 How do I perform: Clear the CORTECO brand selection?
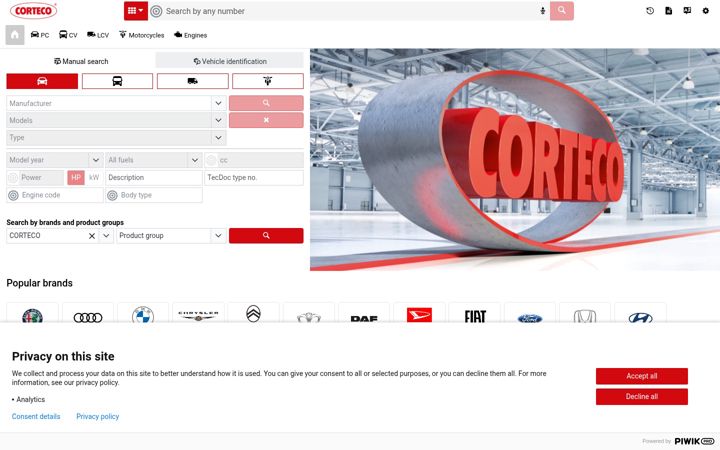point(92,236)
